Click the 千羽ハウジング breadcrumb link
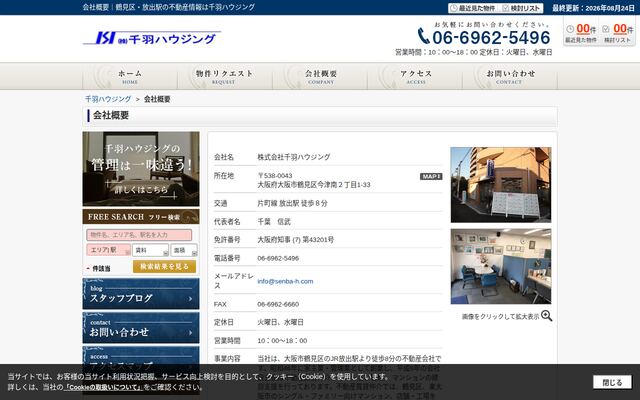This screenshot has height=400, width=640. 108,99
